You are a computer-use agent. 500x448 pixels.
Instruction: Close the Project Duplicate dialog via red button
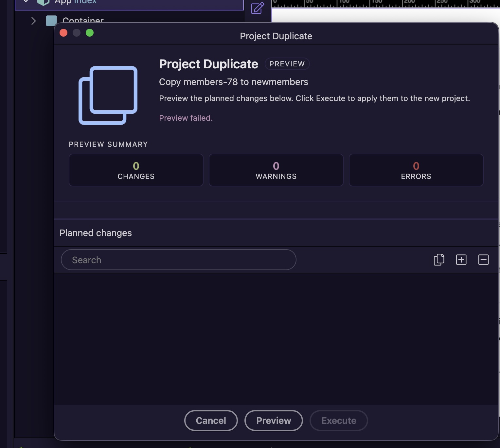[x=63, y=33]
